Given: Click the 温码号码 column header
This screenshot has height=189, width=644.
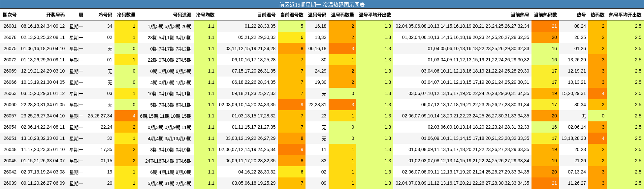Looking at the screenshot, I should coord(317,15).
